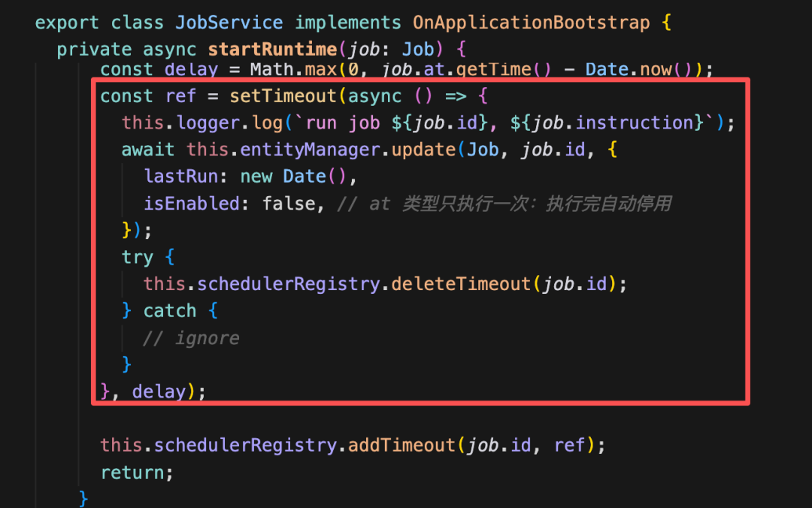
Task: Click the setTimeout function call
Action: (x=283, y=96)
